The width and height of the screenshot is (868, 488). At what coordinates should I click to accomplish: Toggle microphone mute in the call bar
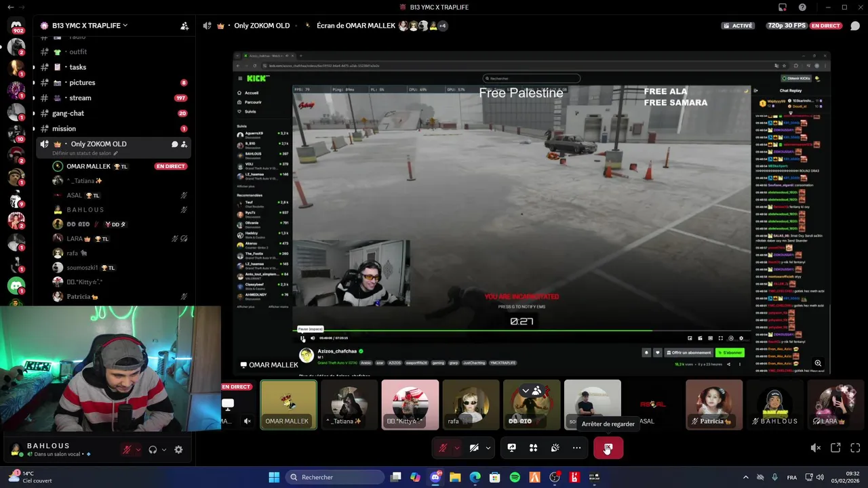click(443, 448)
